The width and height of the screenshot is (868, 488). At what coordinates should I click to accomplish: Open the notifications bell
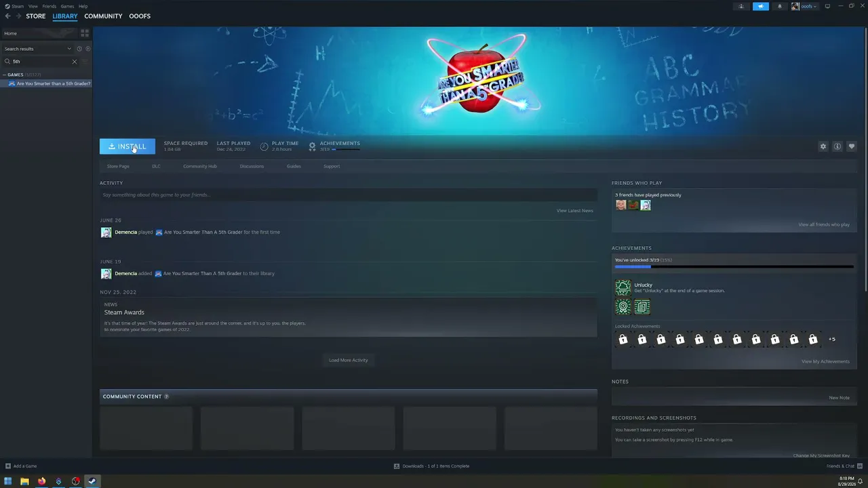(x=779, y=6)
